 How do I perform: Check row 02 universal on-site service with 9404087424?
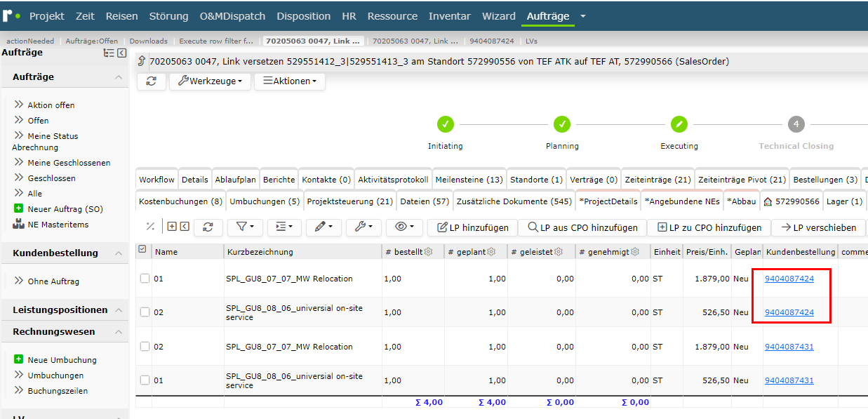point(145,312)
